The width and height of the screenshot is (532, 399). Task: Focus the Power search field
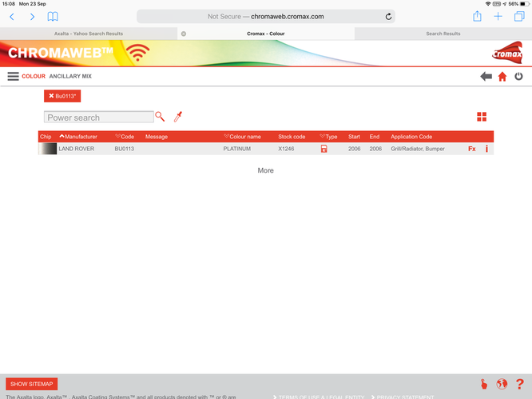tap(99, 118)
